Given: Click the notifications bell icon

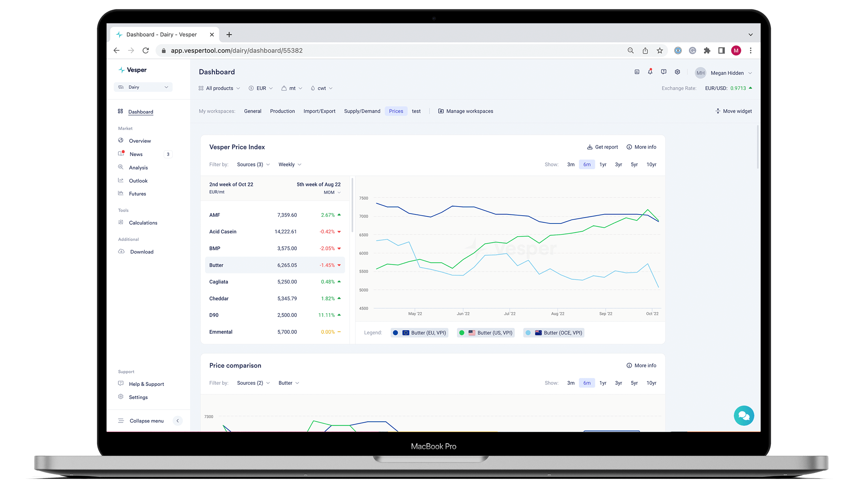Looking at the screenshot, I should (650, 72).
